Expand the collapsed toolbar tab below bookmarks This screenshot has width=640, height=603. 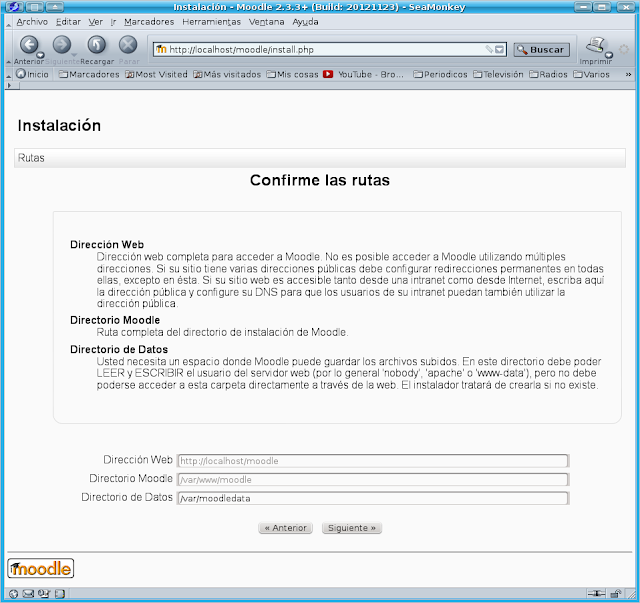pyautogui.click(x=10, y=86)
